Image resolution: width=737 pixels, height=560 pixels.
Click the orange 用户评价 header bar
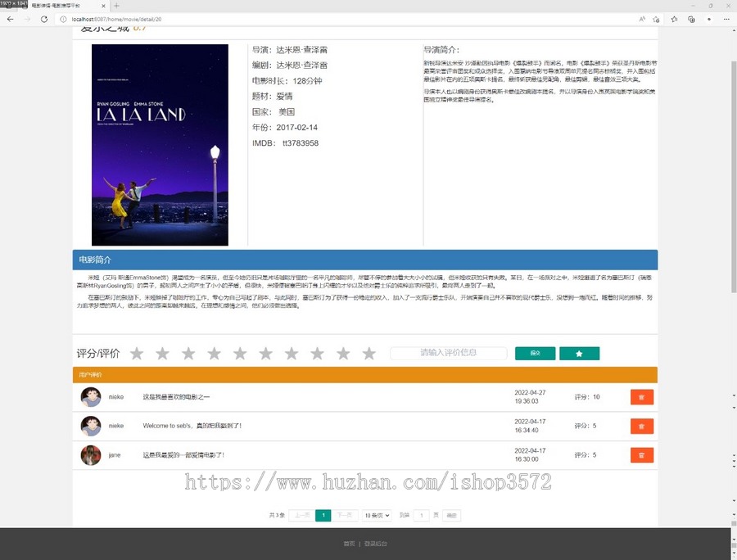(x=364, y=375)
